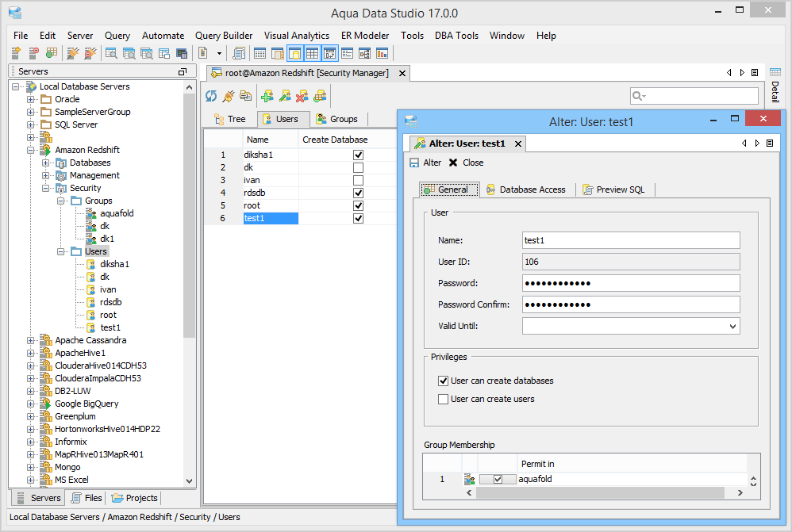Click the search magnifier icon in Security Manager

point(639,96)
